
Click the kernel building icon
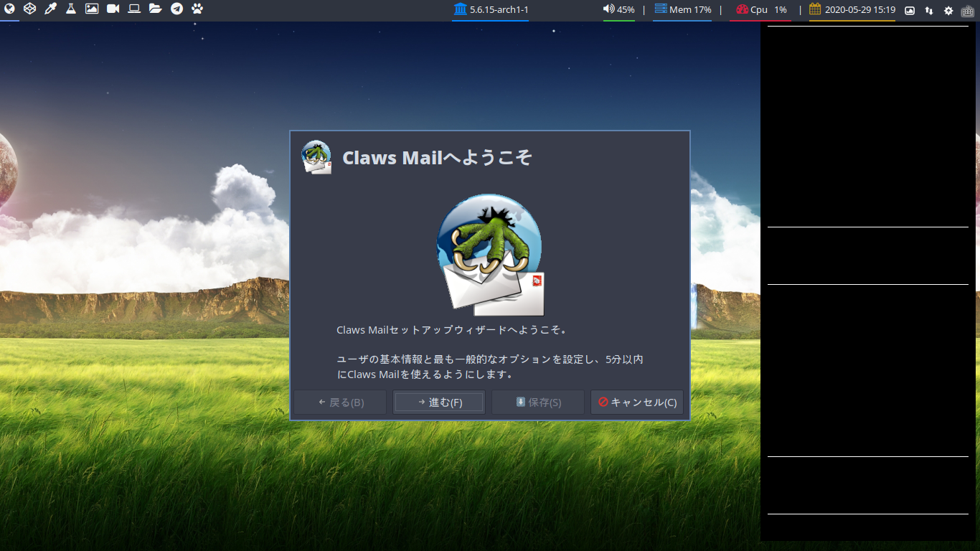(460, 9)
